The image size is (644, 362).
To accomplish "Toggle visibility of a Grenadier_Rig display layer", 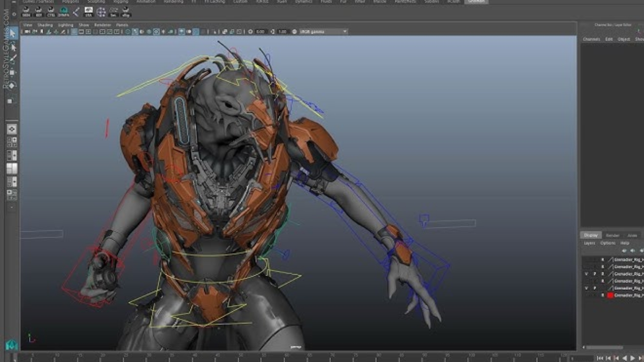I will click(587, 274).
